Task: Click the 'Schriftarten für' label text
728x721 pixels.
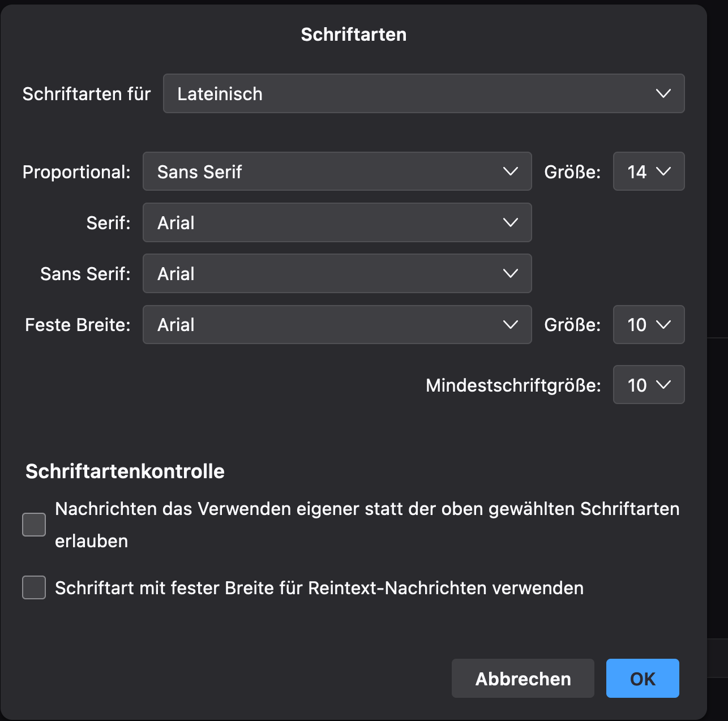Action: [x=87, y=93]
